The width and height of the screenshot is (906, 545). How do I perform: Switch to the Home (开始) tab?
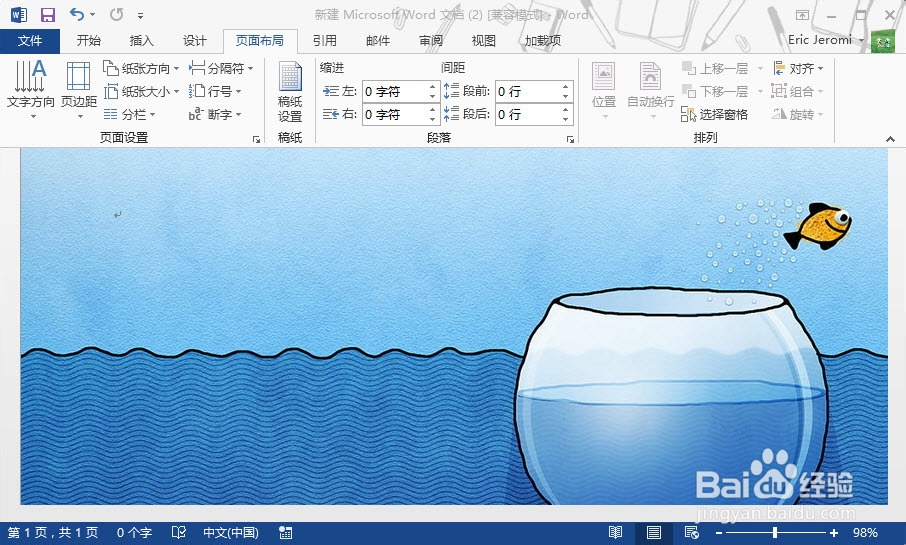(89, 40)
